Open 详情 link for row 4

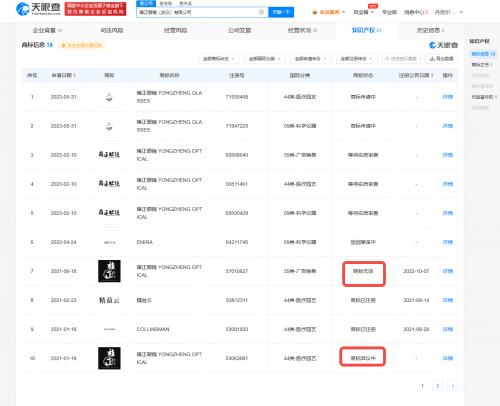pos(447,184)
